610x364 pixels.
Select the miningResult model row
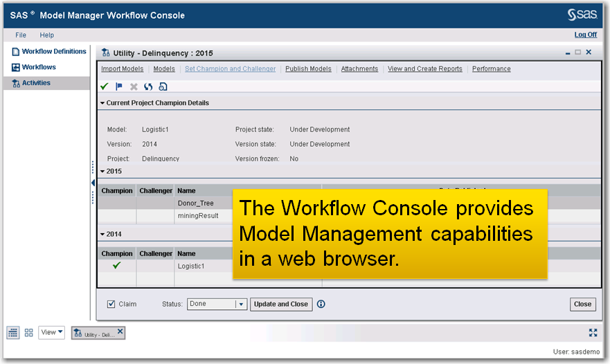[x=198, y=216]
